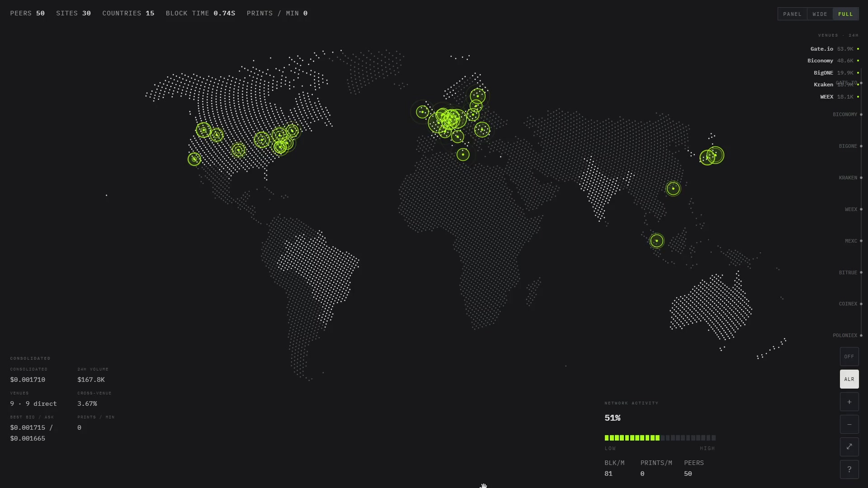868x488 pixels.
Task: Click MEXC marker on venue rail
Action: tap(861, 241)
